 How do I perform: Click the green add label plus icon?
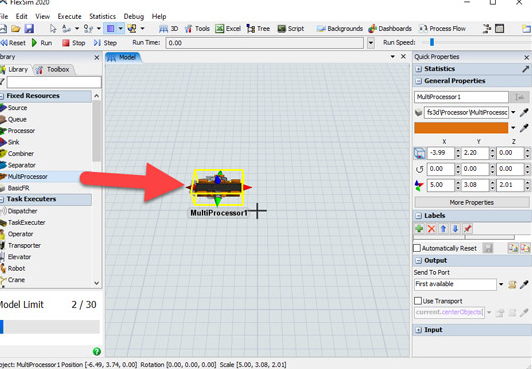click(x=419, y=229)
